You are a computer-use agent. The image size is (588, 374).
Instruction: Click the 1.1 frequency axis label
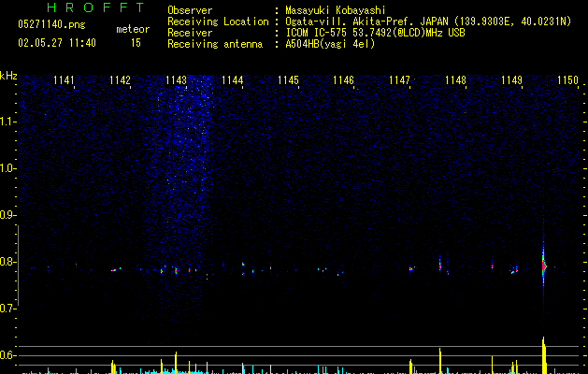(x=7, y=122)
